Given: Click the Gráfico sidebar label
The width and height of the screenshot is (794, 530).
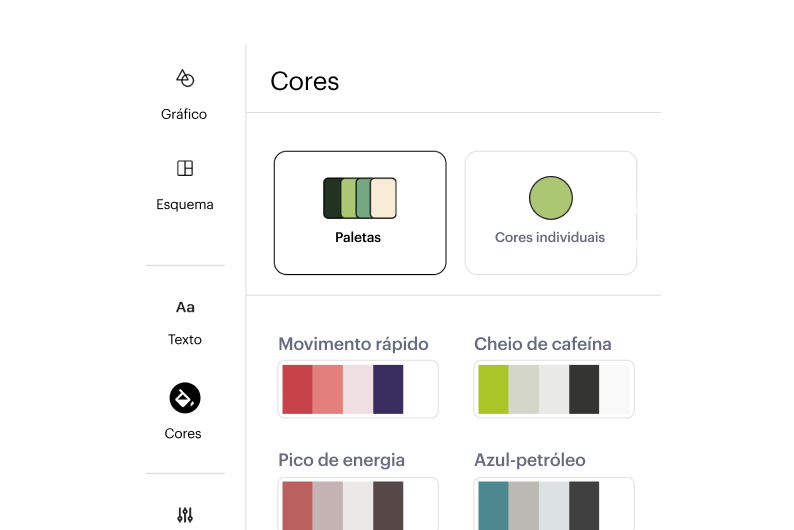Looking at the screenshot, I should (184, 114).
